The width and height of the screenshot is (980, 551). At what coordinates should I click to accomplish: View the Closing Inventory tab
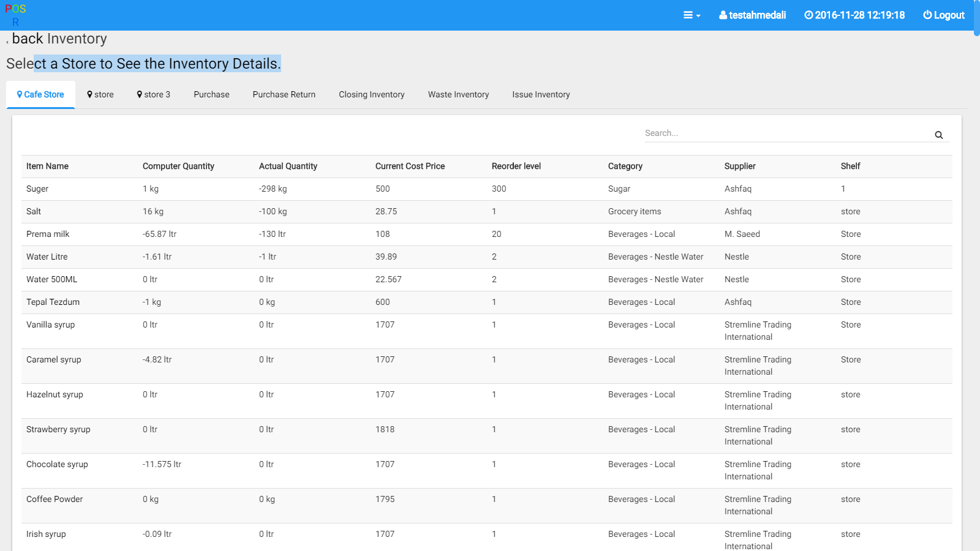coord(372,94)
